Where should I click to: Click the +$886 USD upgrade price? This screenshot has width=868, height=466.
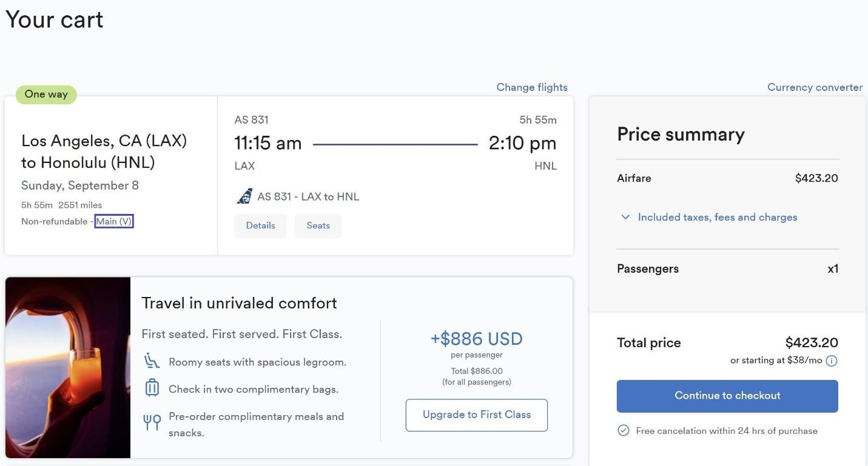[x=476, y=339]
